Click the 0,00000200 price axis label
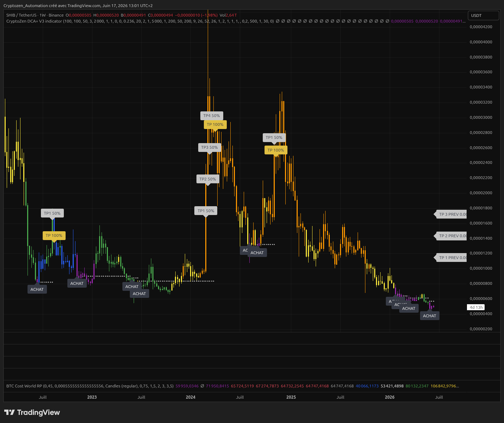Image resolution: width=504 pixels, height=423 pixels. [x=481, y=329]
